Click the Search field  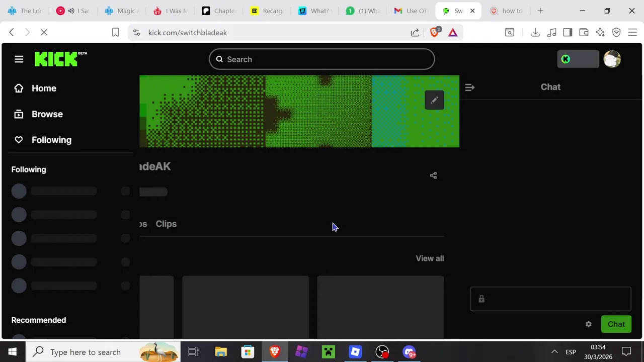pyautogui.click(x=322, y=59)
